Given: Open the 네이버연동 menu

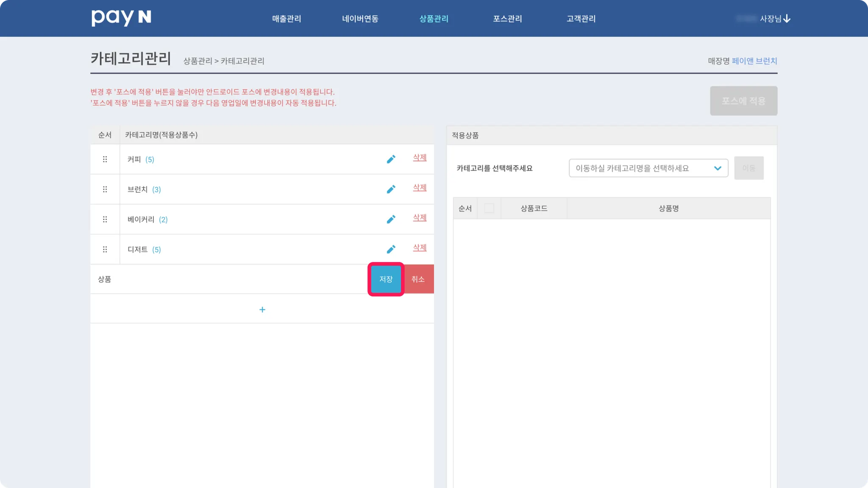Looking at the screenshot, I should [360, 19].
